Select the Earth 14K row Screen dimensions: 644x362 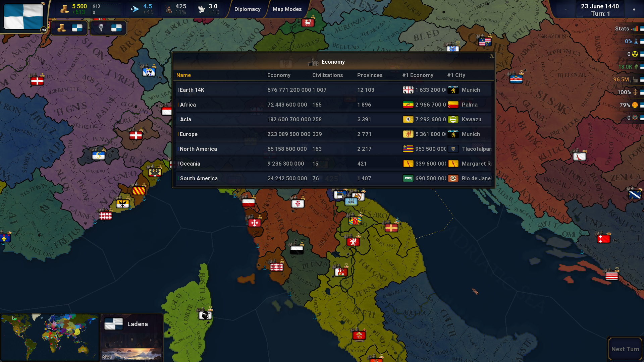333,90
